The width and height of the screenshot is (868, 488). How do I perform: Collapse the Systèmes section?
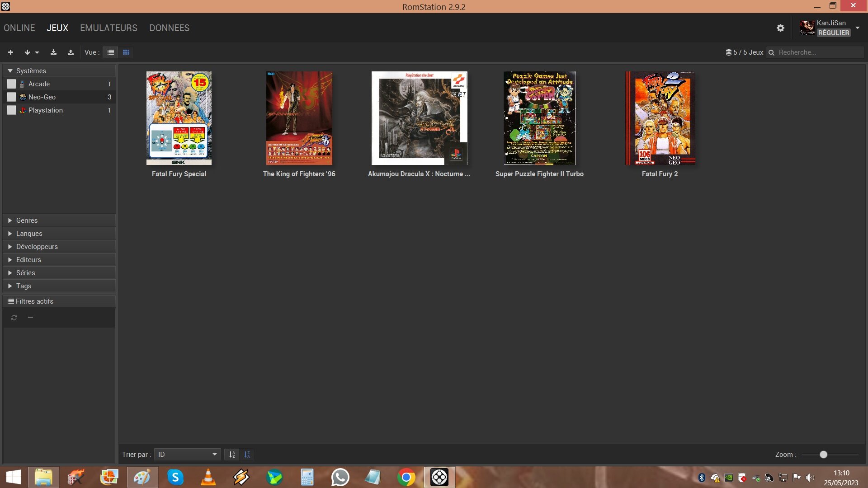(59, 71)
